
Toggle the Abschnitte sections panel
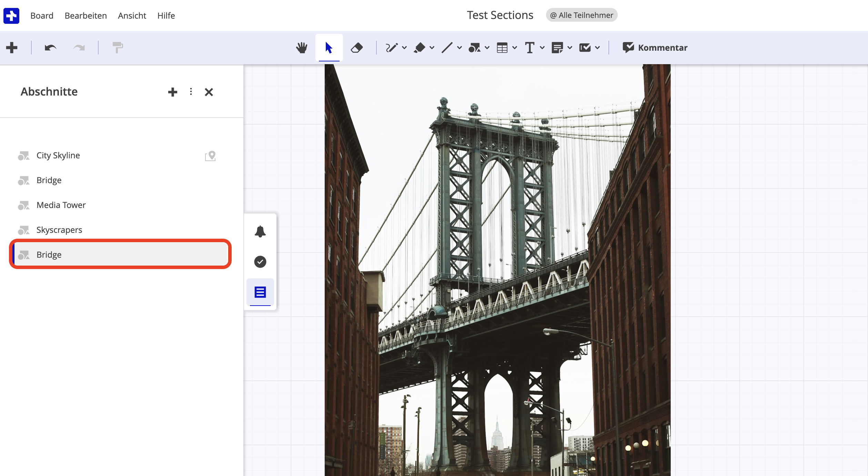click(260, 292)
